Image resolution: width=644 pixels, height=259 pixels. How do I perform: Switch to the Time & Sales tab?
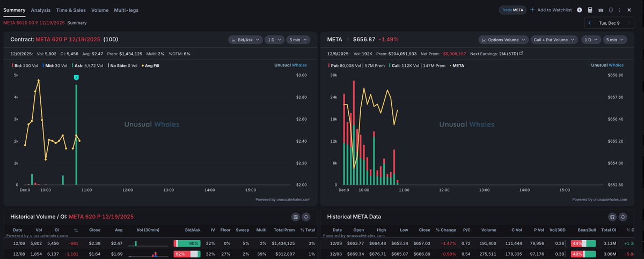[71, 10]
